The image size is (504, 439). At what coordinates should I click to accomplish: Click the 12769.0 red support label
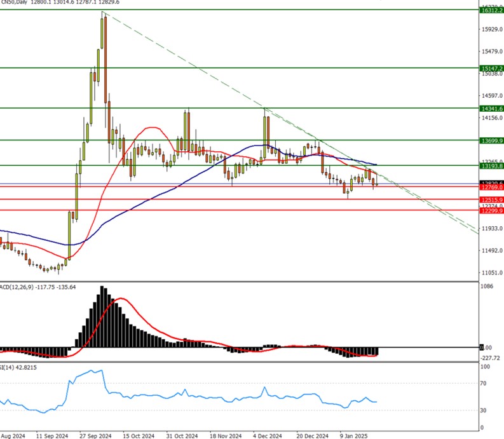tap(491, 187)
